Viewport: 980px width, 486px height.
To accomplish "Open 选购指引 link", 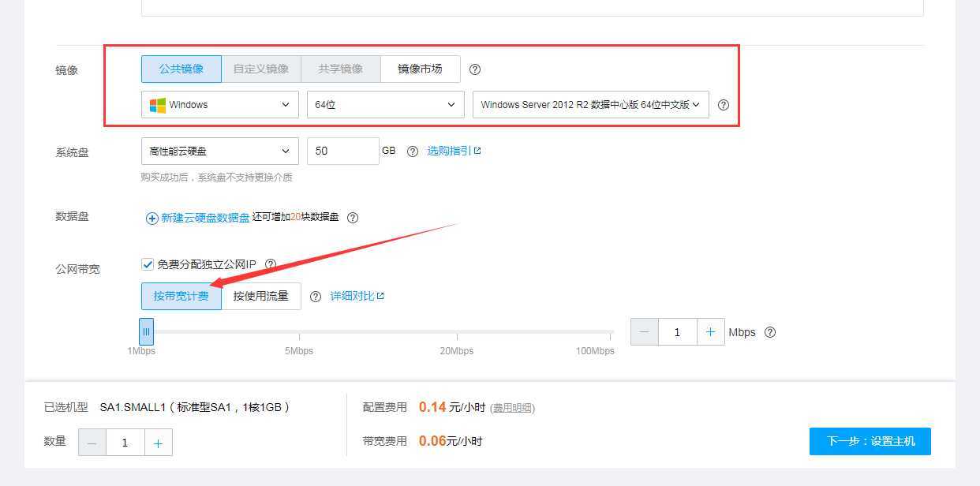I will (454, 151).
